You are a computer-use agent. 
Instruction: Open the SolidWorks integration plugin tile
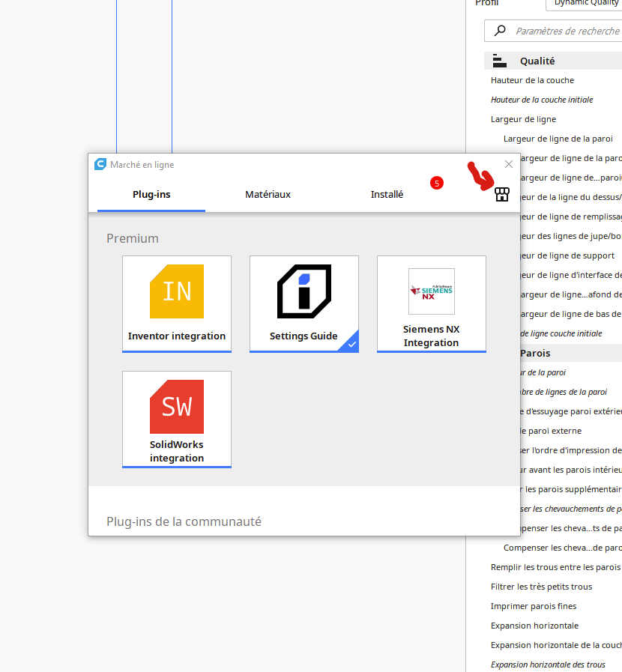click(x=177, y=419)
